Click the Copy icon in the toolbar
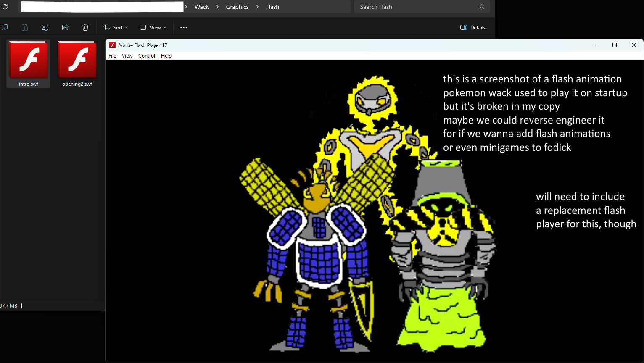Image resolution: width=644 pixels, height=363 pixels. pos(5,27)
